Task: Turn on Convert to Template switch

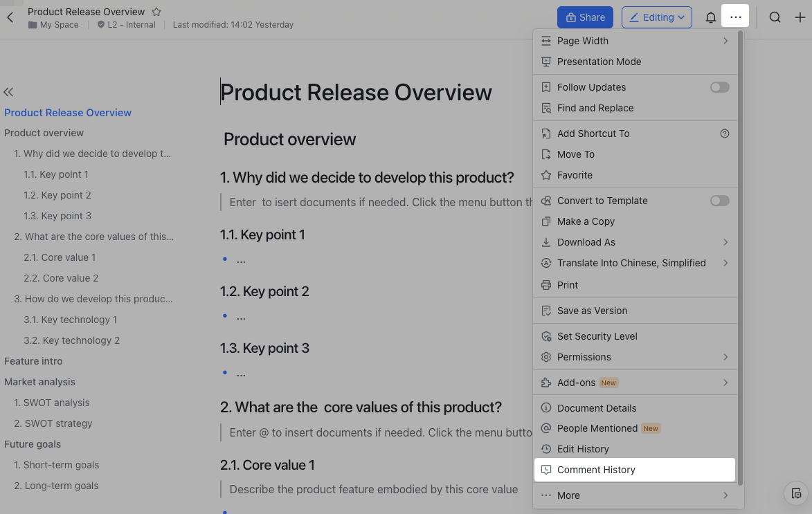Action: point(719,201)
